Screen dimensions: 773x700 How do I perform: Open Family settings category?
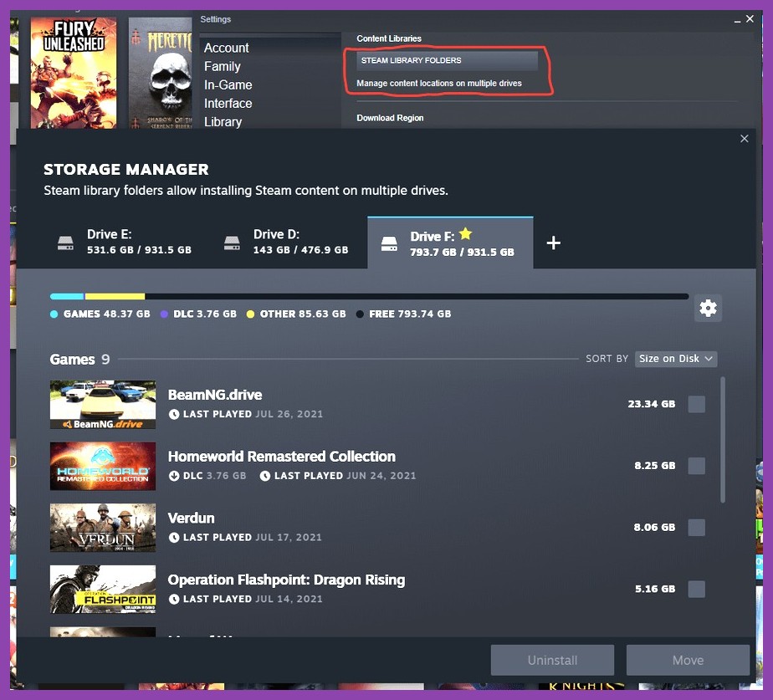point(223,67)
